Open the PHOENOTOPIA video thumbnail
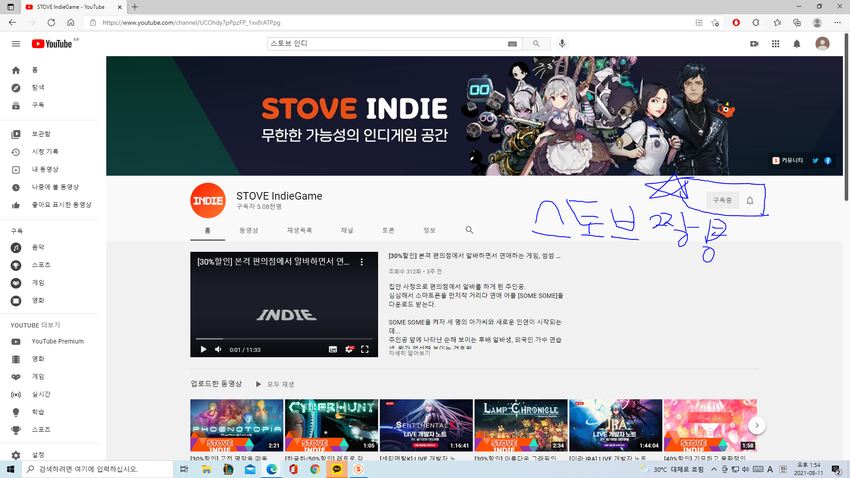This screenshot has height=478, width=850. coord(237,425)
